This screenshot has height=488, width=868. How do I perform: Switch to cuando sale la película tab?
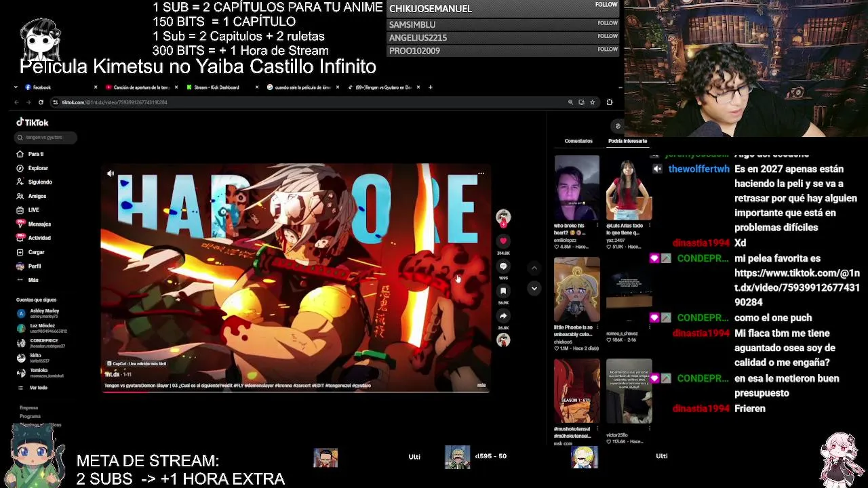click(x=302, y=87)
